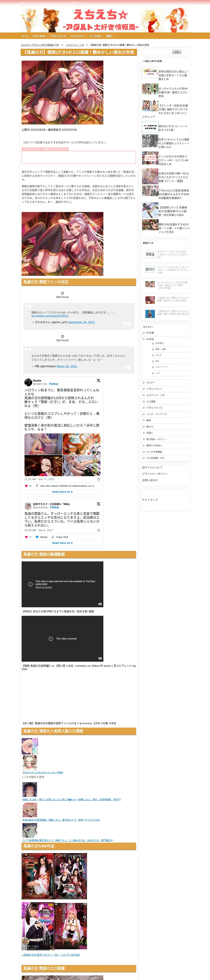Like the @samoedon tweet heart icon
The width and height of the screenshot is (210, 980).
[26, 537]
